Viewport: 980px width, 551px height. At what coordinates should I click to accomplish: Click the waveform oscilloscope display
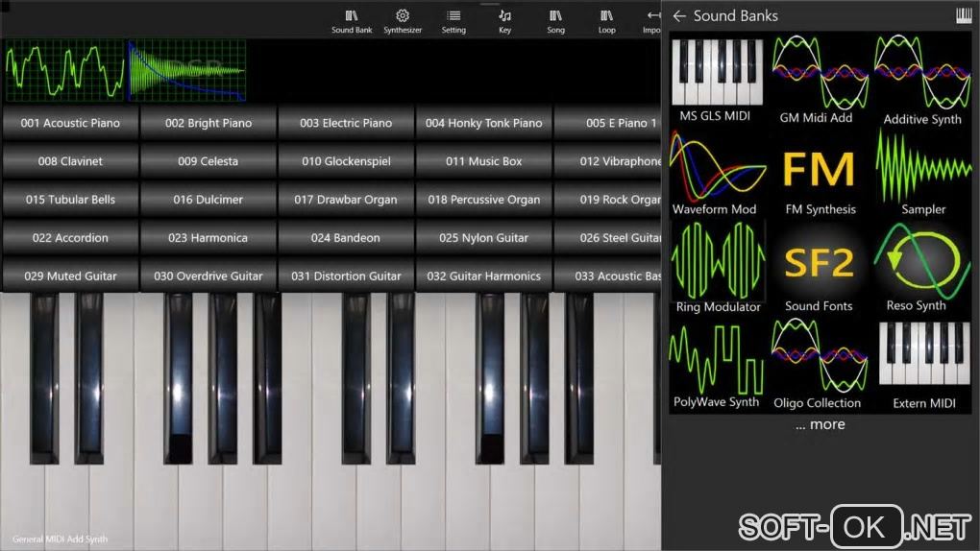64,71
